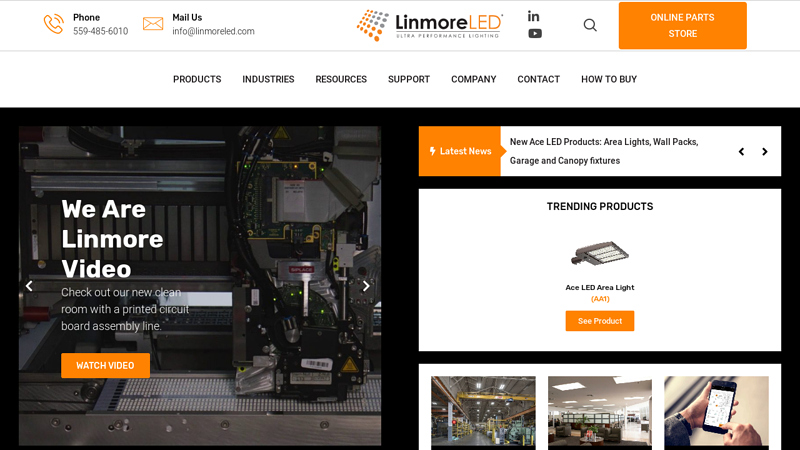Screen dimensions: 800x450
Task: Open the industrial warehouse thumbnail
Action: pos(483,412)
